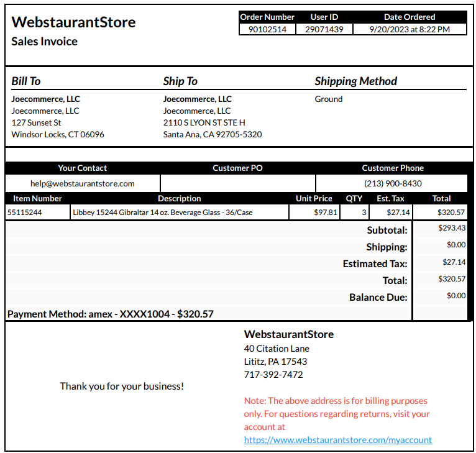Click the Your Contact column header
The width and height of the screenshot is (476, 453).
pyautogui.click(x=82, y=168)
